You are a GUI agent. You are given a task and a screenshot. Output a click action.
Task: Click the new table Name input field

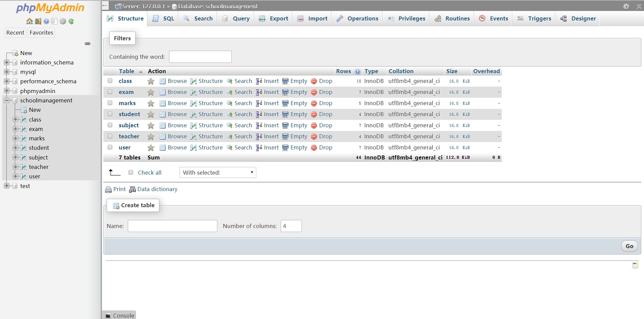[x=172, y=226]
